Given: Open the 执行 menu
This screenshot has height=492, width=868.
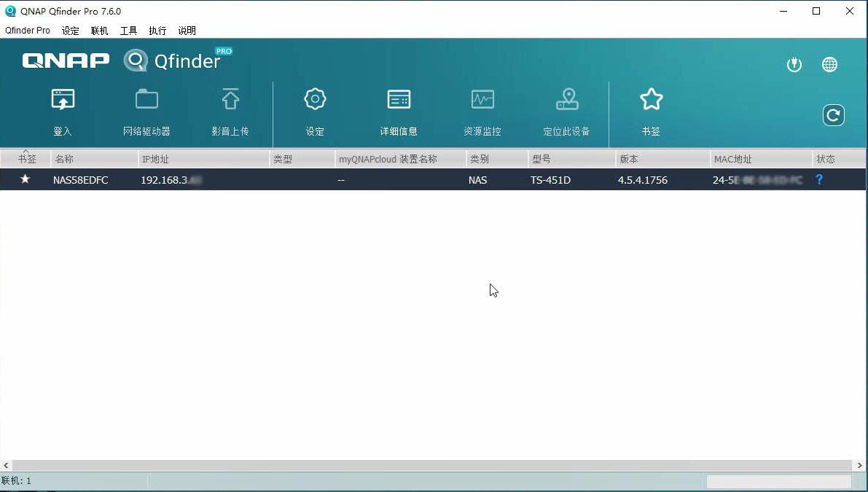Looking at the screenshot, I should tap(157, 31).
